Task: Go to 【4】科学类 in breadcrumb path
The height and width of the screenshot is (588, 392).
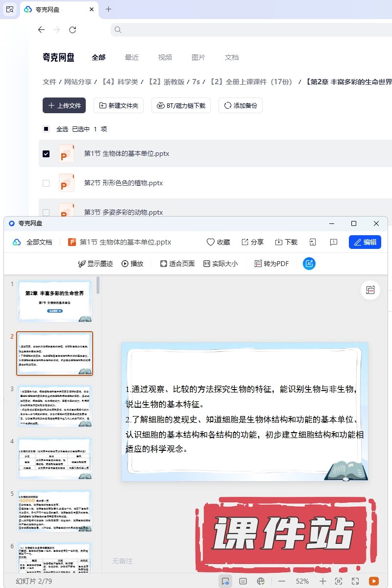Action: 120,82
